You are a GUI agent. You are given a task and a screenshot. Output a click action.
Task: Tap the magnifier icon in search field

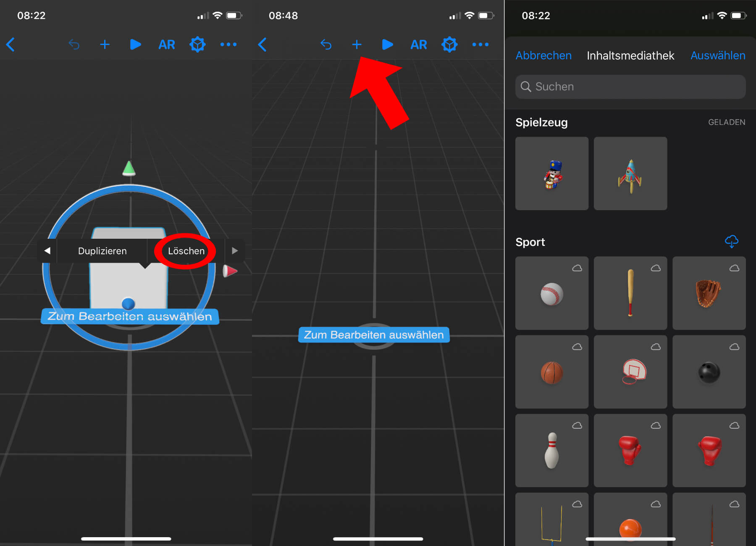526,87
